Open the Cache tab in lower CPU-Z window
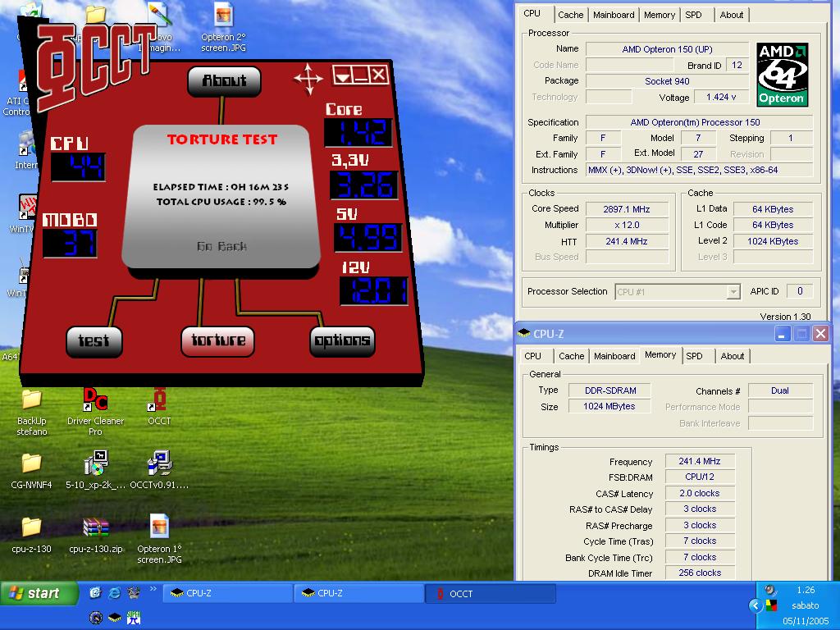The image size is (840, 630). pyautogui.click(x=572, y=356)
